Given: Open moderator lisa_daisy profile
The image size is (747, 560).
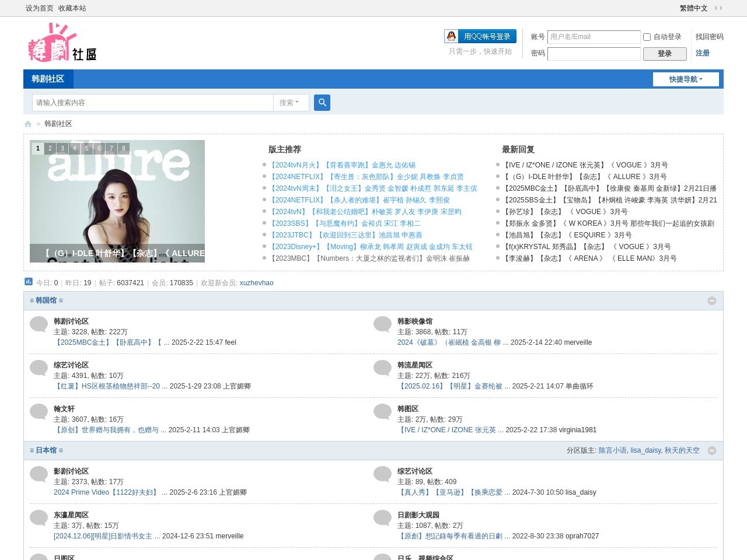Looking at the screenshot, I should [x=645, y=450].
